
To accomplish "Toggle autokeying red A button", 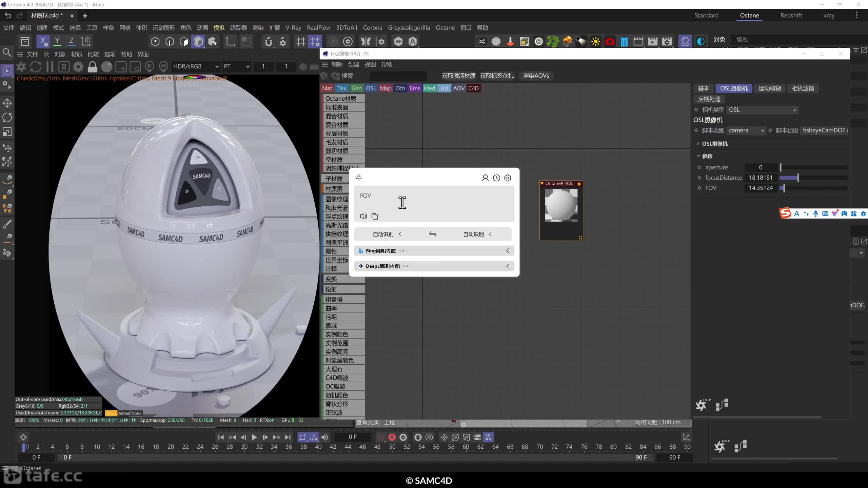I will pyautogui.click(x=392, y=438).
